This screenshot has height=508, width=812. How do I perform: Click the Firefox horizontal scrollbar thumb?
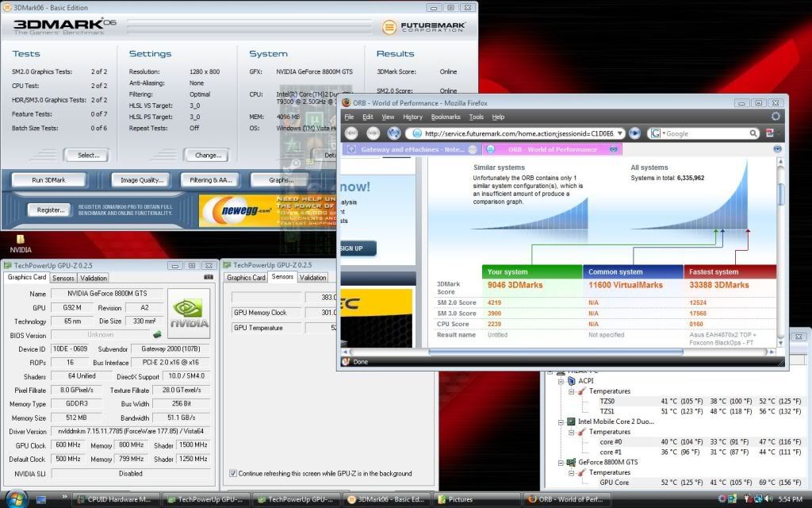point(556,352)
